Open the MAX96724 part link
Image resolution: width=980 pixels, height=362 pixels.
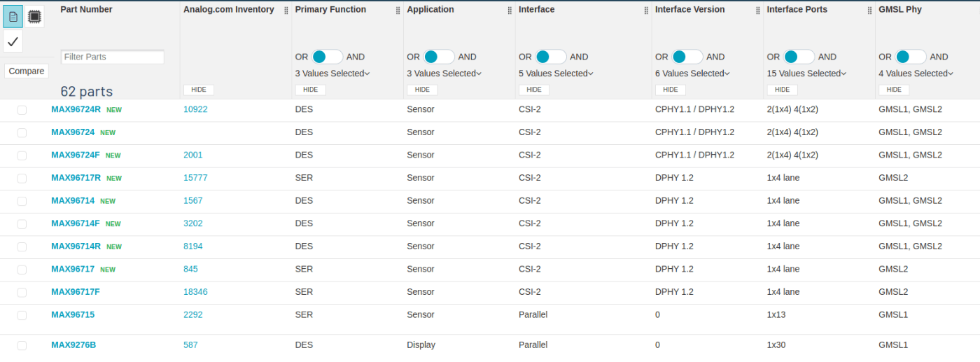pos(73,132)
